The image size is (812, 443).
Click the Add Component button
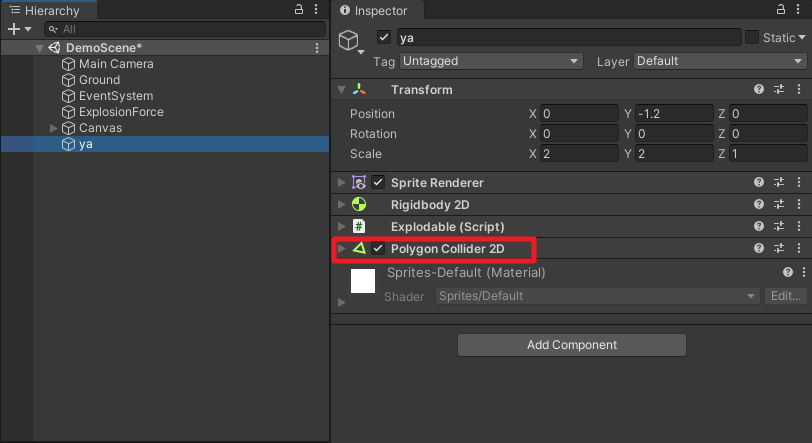tap(572, 345)
